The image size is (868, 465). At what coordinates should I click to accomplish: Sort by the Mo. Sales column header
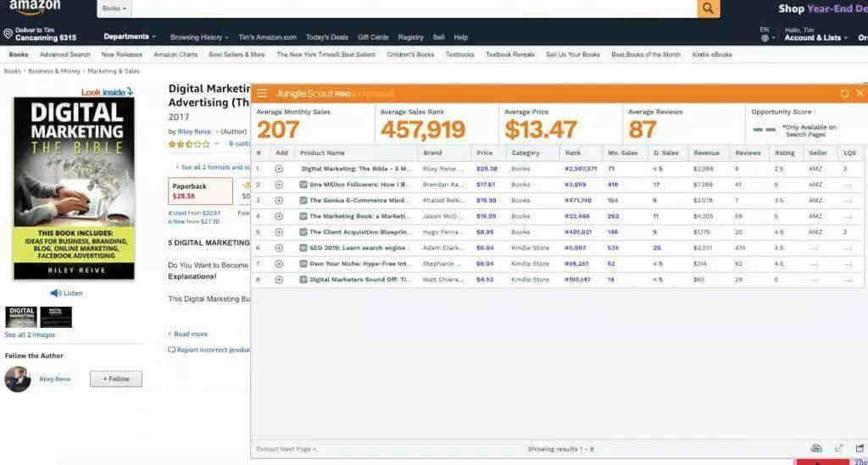click(623, 152)
